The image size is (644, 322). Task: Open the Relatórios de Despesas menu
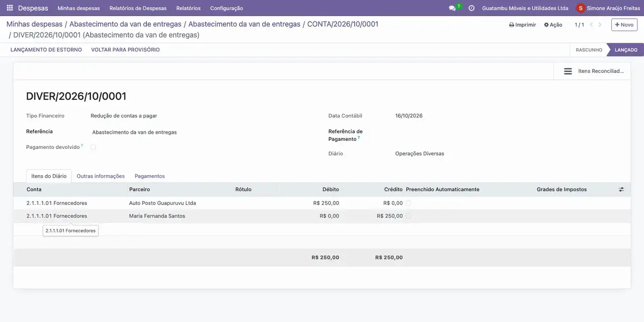coord(138,8)
